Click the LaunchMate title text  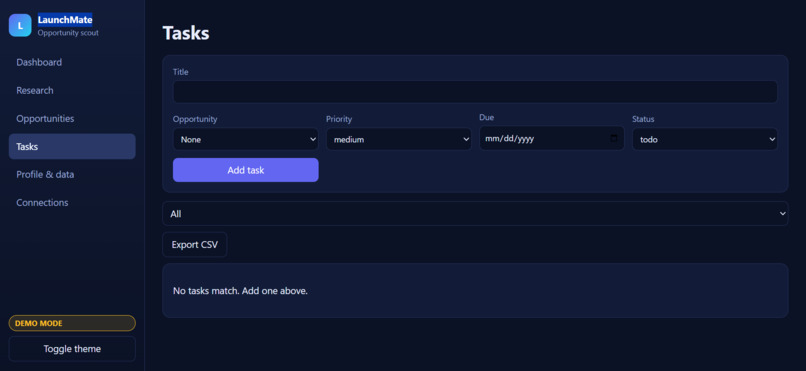coord(65,20)
